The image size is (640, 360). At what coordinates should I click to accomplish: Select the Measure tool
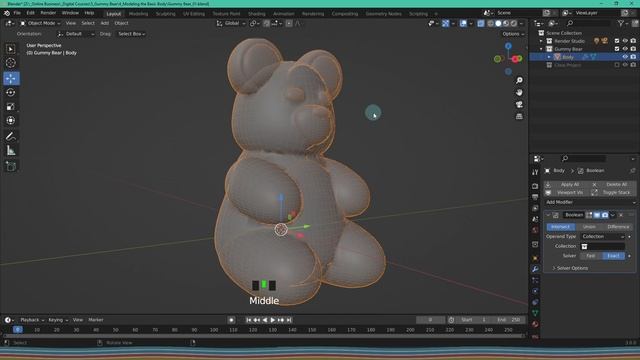[x=11, y=151]
